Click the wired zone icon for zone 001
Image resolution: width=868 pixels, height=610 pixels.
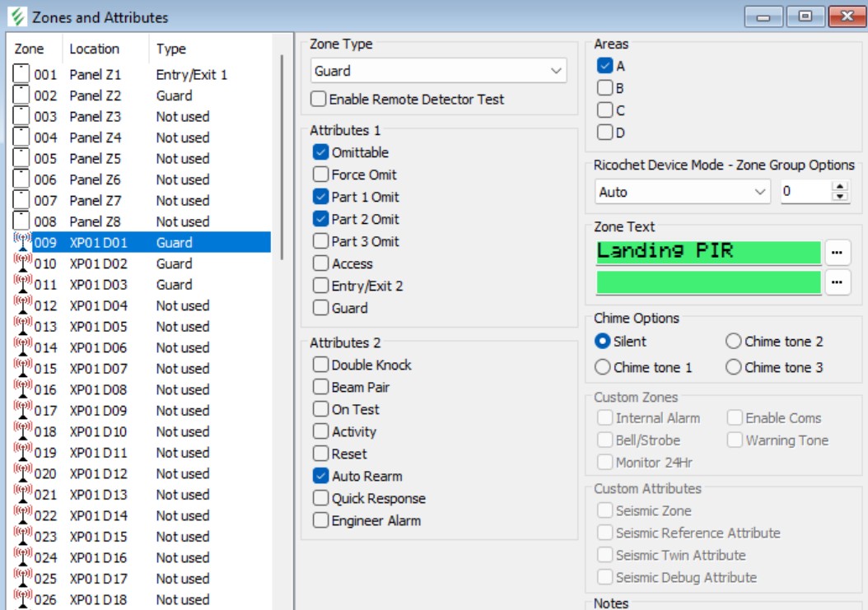pos(22,74)
